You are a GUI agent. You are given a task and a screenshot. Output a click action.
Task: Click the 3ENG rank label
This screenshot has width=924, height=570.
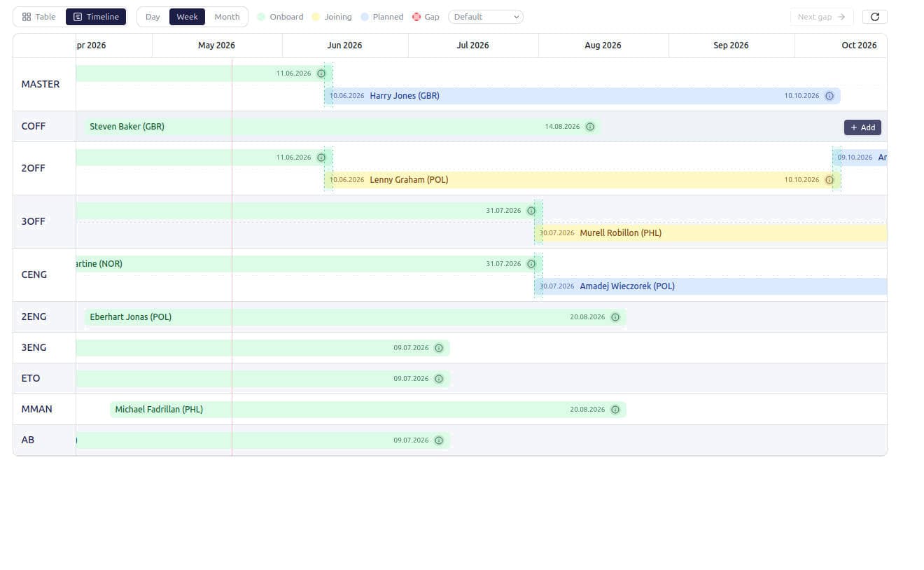pyautogui.click(x=34, y=347)
